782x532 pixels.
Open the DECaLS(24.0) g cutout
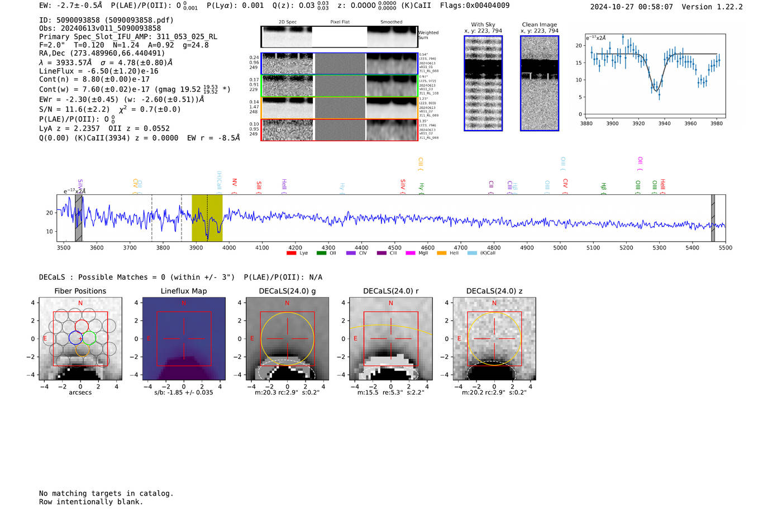click(x=287, y=339)
